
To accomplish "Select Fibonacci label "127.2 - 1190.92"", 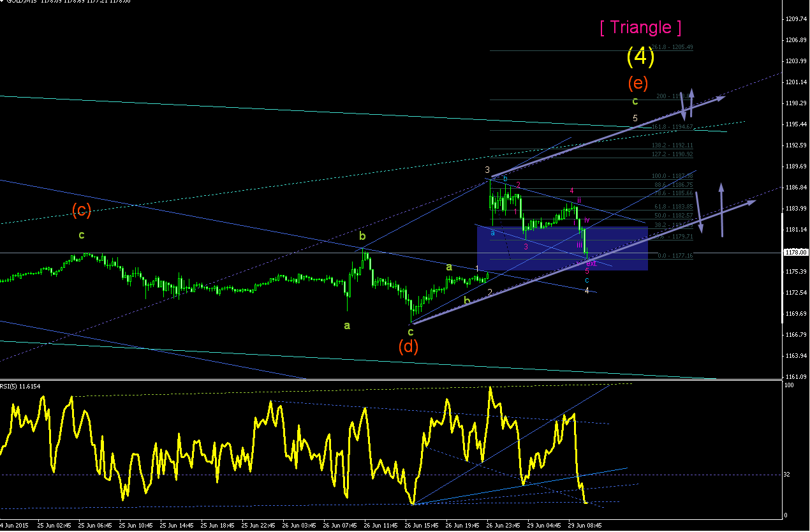I will (x=673, y=154).
